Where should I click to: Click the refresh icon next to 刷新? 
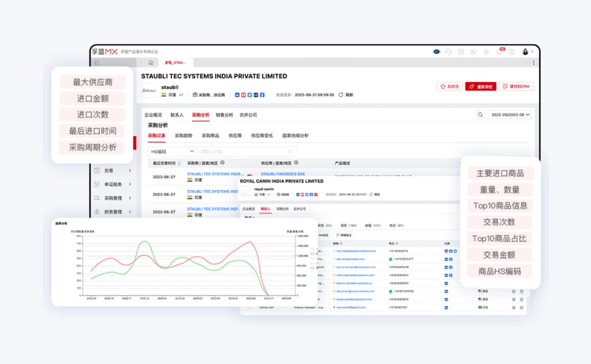(x=341, y=95)
